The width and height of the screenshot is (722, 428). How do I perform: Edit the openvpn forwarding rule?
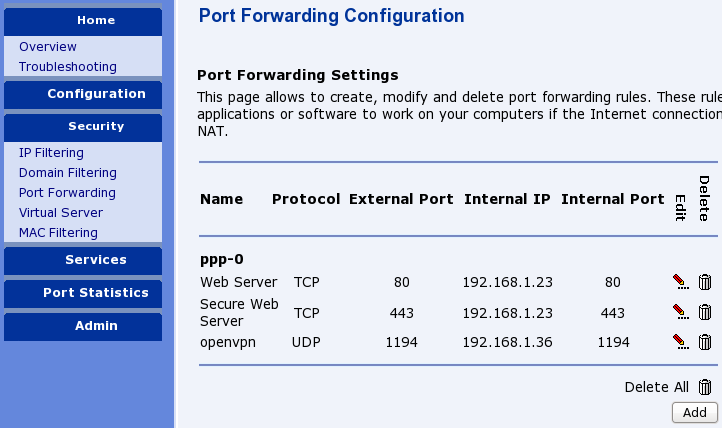[681, 342]
